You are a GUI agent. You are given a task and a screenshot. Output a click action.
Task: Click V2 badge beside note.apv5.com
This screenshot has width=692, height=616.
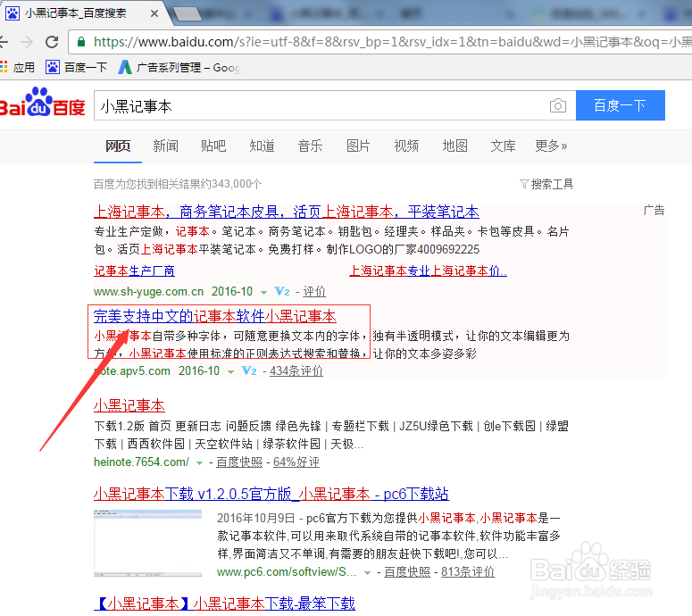tap(249, 371)
